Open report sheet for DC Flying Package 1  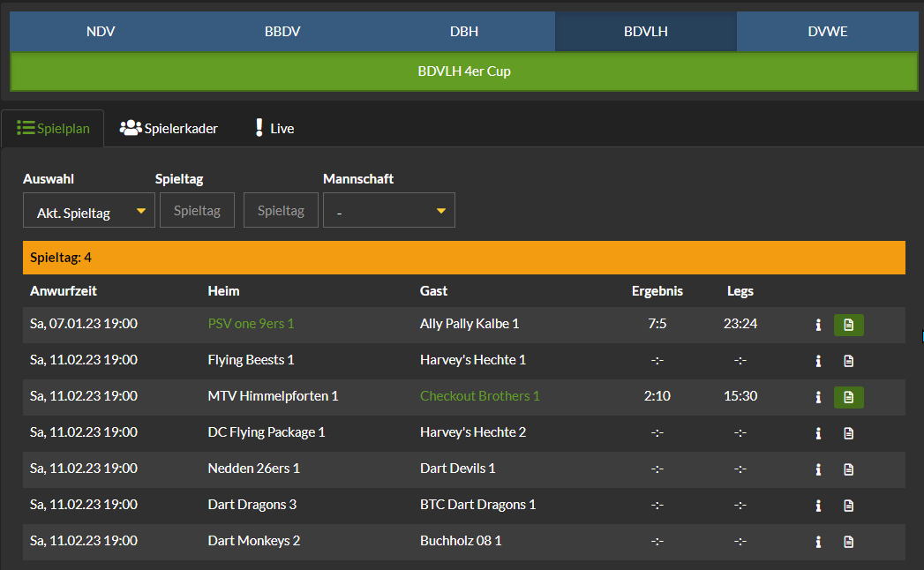click(x=849, y=433)
